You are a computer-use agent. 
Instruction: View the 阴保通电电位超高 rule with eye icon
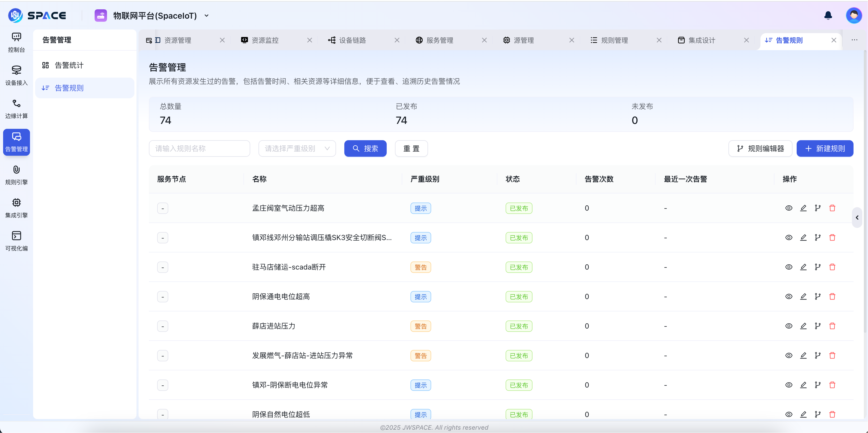pyautogui.click(x=788, y=296)
